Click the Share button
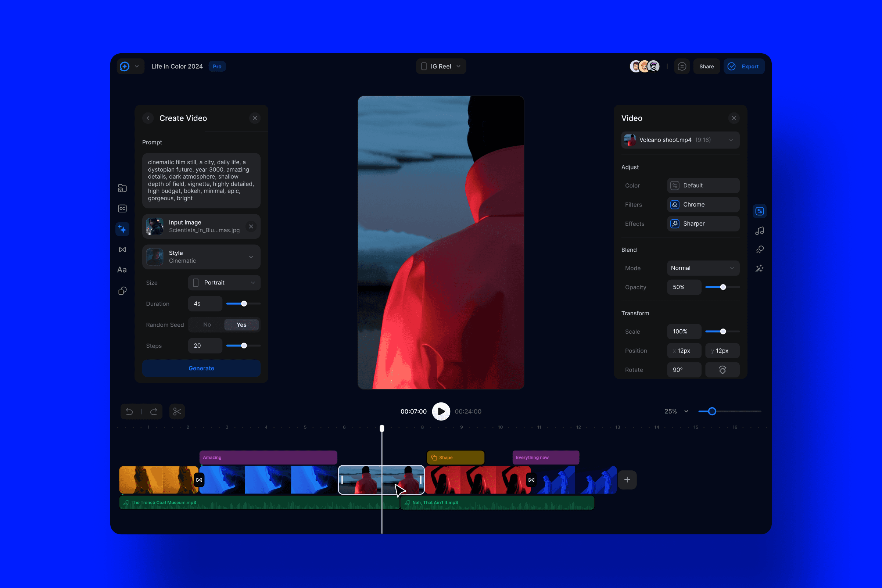Image resolution: width=882 pixels, height=588 pixels. coord(706,67)
